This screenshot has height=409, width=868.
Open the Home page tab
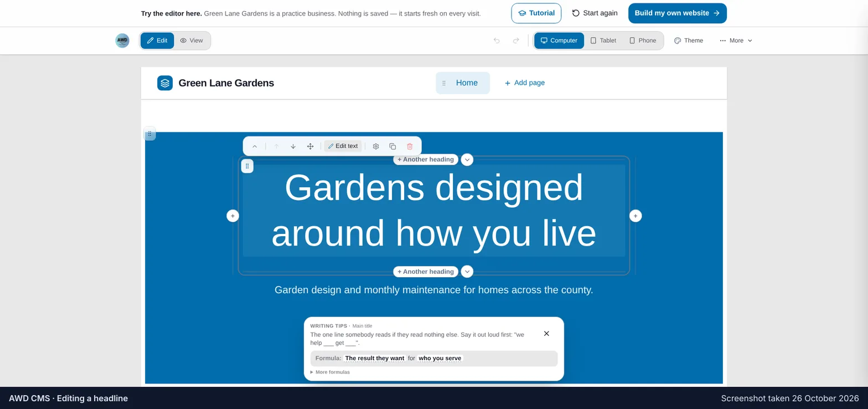coord(467,83)
